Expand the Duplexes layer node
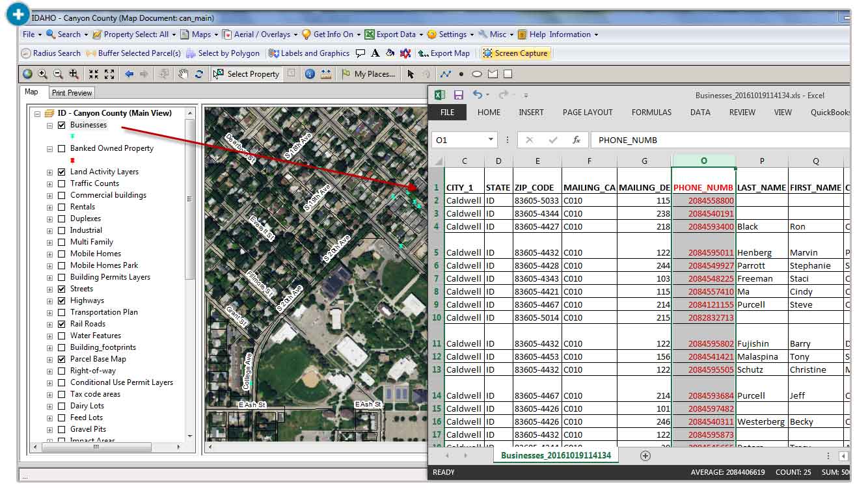This screenshot has height=491, width=868. click(49, 219)
